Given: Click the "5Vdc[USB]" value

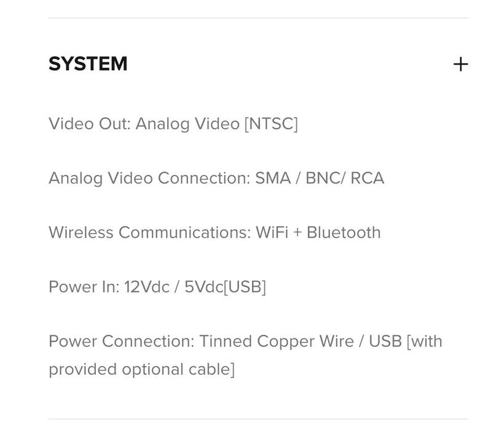Looking at the screenshot, I should coord(225,287).
